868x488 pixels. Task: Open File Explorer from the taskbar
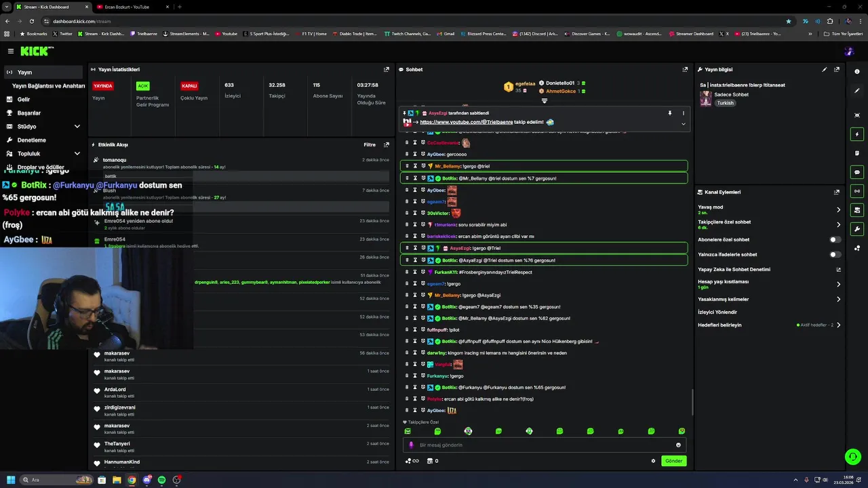coord(117,480)
